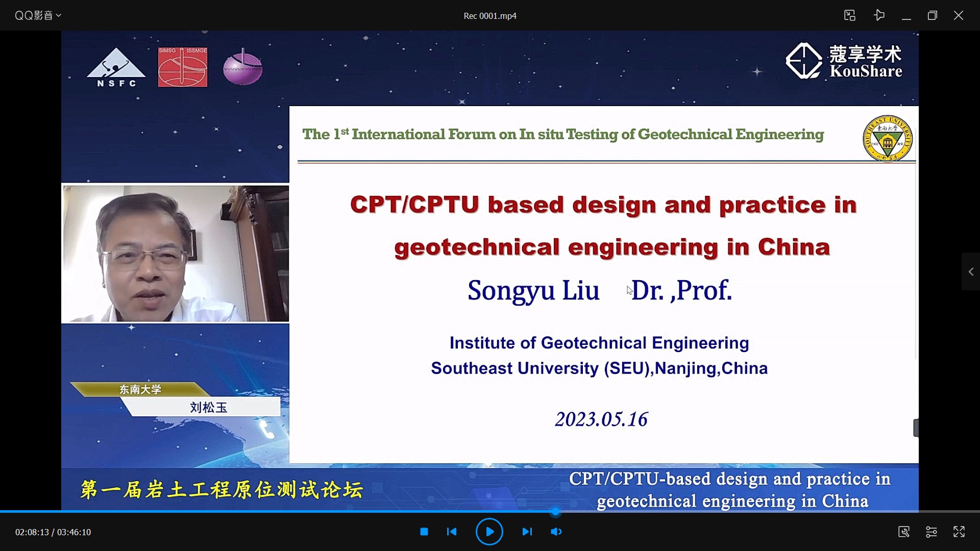Switch to mini picture-in-picture mode

click(849, 15)
